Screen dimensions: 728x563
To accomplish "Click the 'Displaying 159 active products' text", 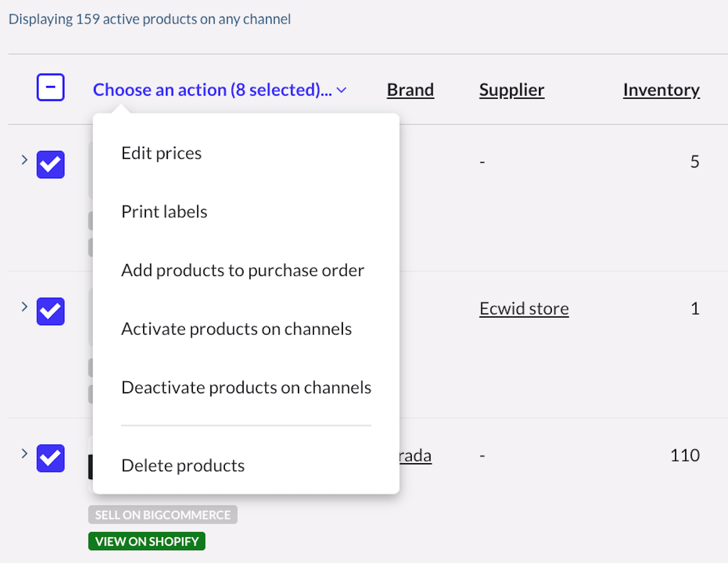I will (150, 19).
